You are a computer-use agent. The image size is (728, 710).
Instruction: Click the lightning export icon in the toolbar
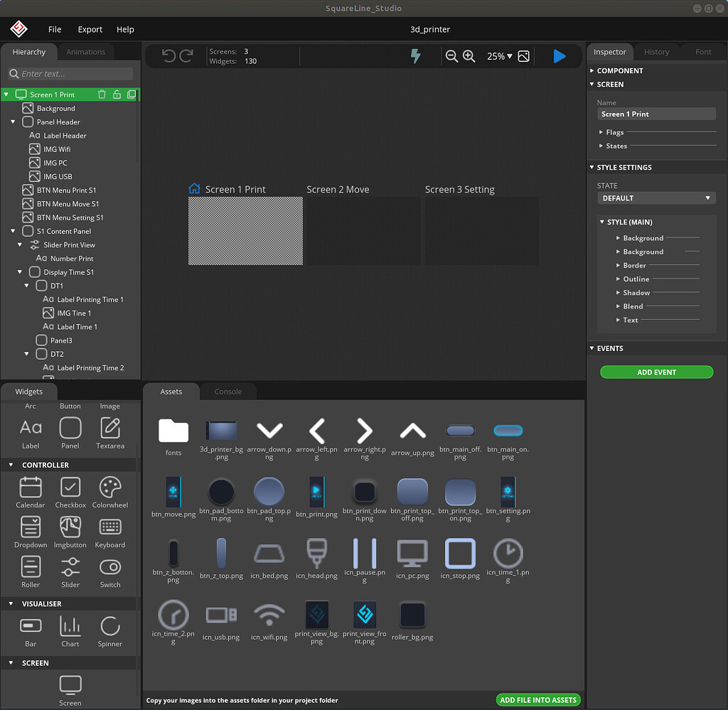[x=416, y=55]
